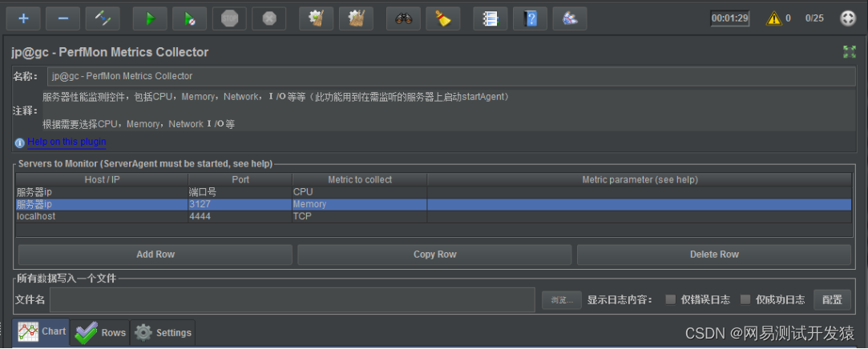
Task: Click the Clear All results icon
Action: click(x=357, y=18)
